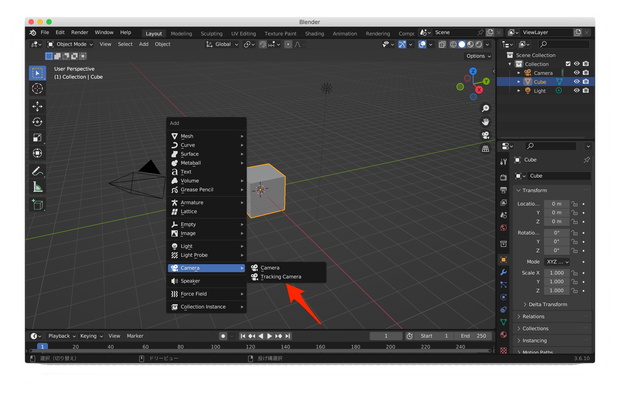
Task: Activate the Cursor tool
Action: pyautogui.click(x=38, y=89)
